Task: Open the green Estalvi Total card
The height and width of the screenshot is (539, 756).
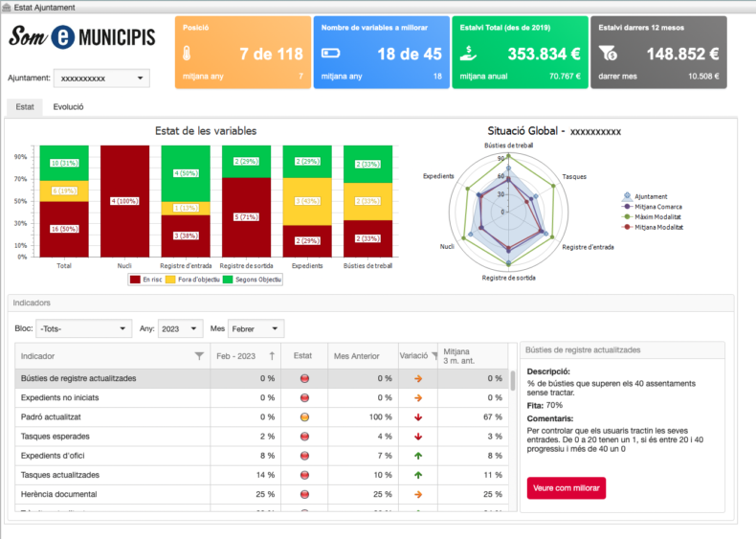Action: tap(520, 52)
